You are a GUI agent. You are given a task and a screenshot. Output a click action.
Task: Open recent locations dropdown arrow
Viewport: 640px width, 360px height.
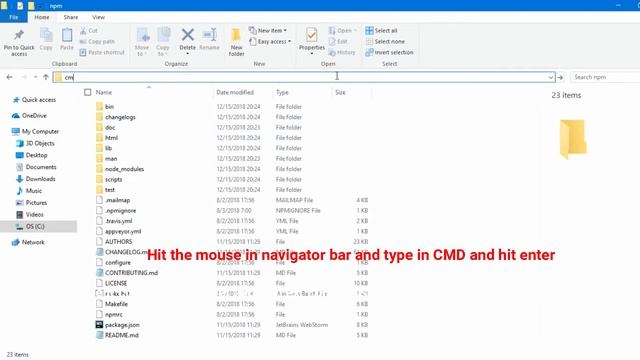click(x=36, y=77)
